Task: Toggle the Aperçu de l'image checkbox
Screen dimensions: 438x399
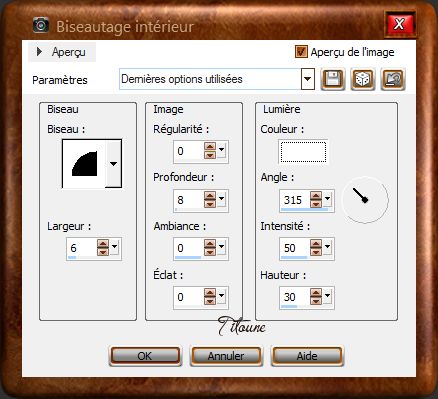Action: pos(301,52)
